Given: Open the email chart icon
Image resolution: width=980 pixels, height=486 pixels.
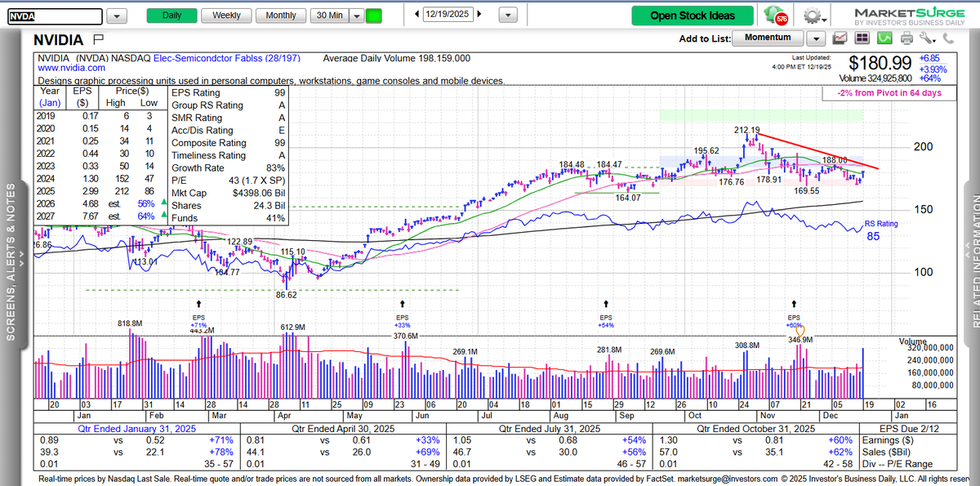Looking at the screenshot, I should pyautogui.click(x=840, y=38).
